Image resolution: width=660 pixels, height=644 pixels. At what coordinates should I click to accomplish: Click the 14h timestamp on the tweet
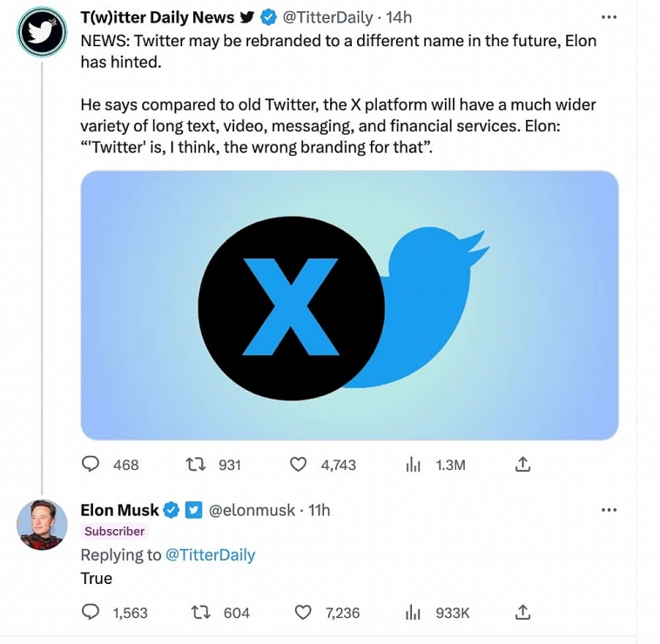coord(398,17)
